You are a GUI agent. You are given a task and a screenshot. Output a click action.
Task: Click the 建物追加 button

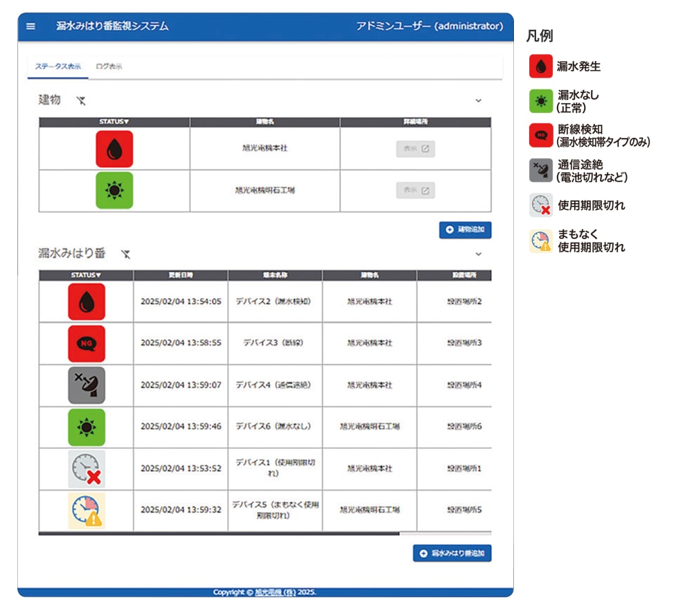(465, 230)
